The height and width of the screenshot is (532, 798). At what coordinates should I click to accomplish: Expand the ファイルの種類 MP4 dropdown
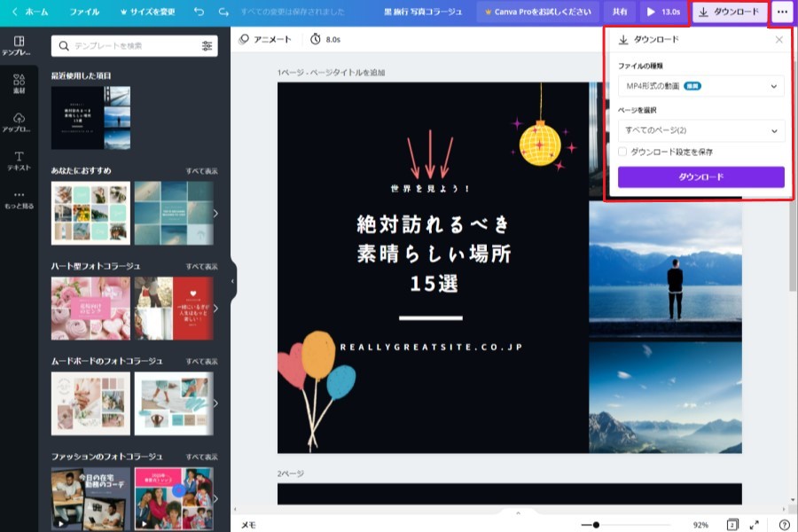pos(700,86)
